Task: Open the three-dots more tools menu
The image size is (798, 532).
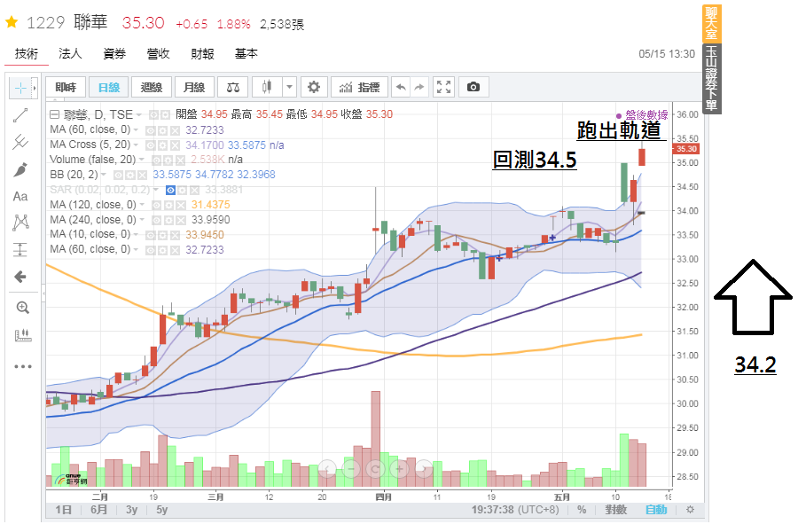Action: tap(23, 366)
